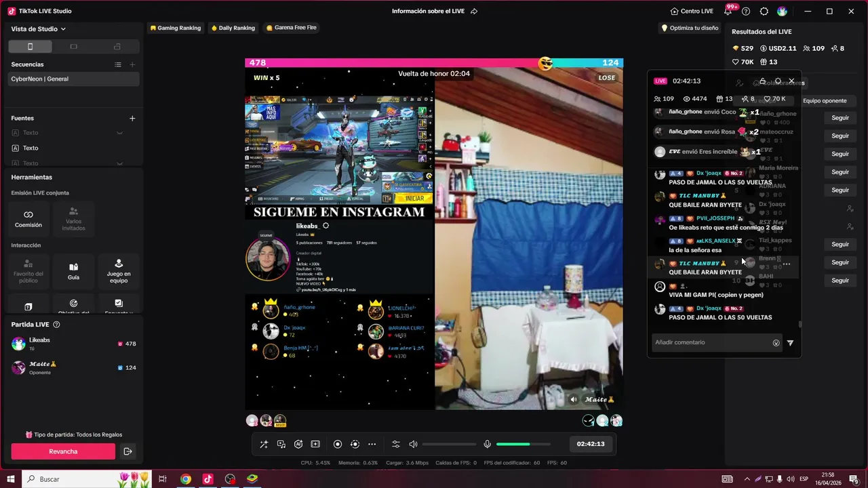868x488 pixels.
Task: Add a new source in Fuentes
Action: [132, 118]
